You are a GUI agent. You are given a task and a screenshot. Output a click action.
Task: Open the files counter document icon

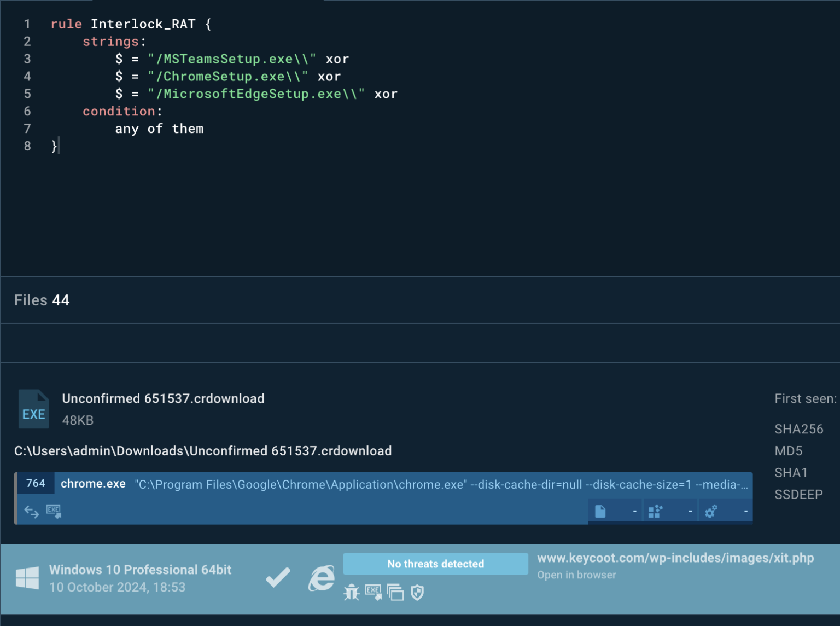600,512
